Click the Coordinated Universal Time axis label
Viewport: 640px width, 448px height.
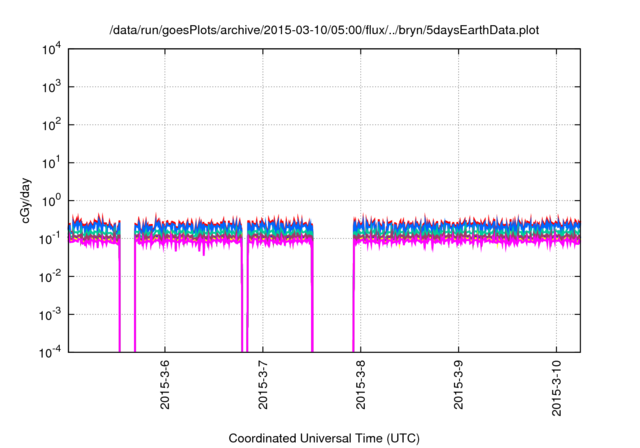(x=324, y=439)
